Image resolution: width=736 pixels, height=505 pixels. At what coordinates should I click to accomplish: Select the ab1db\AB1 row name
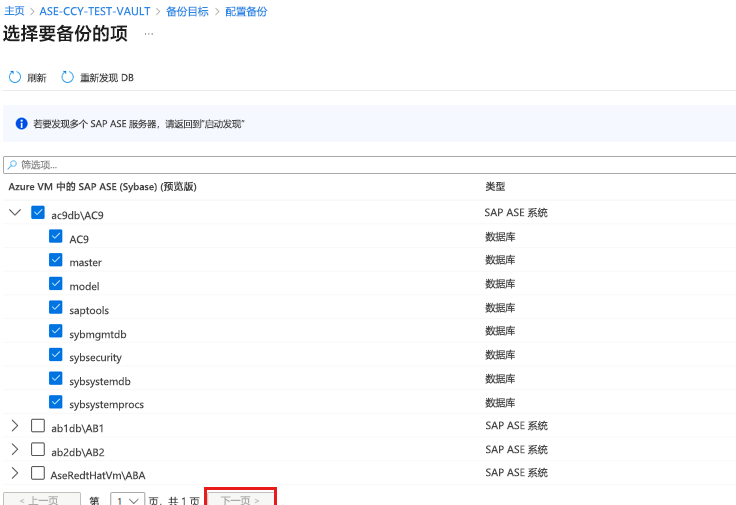[77, 428]
